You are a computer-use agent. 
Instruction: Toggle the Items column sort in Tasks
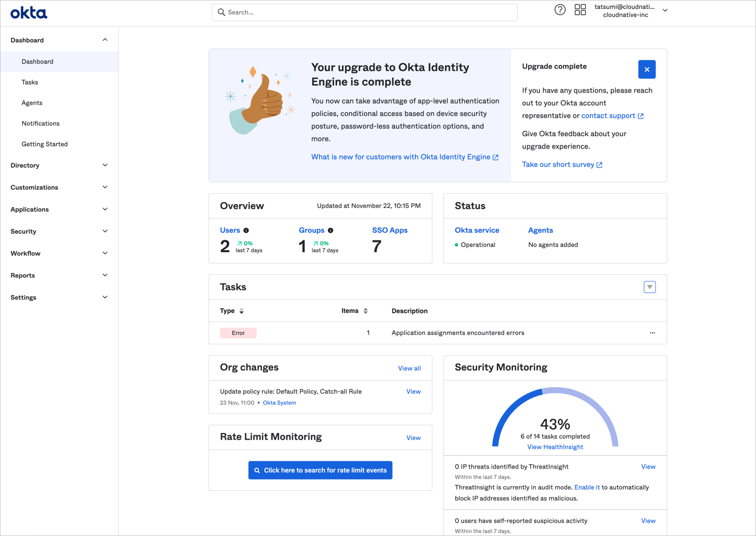point(365,311)
